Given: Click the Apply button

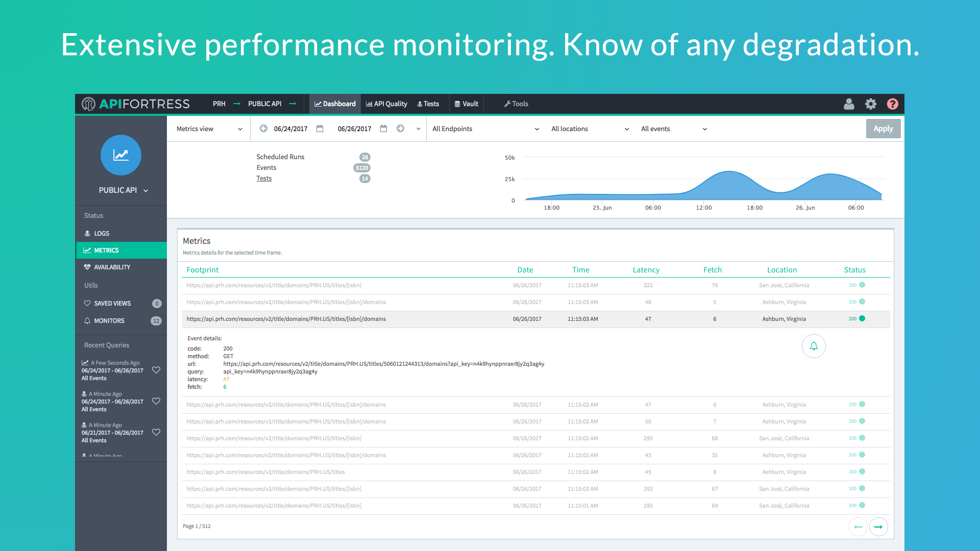Looking at the screenshot, I should (x=883, y=129).
